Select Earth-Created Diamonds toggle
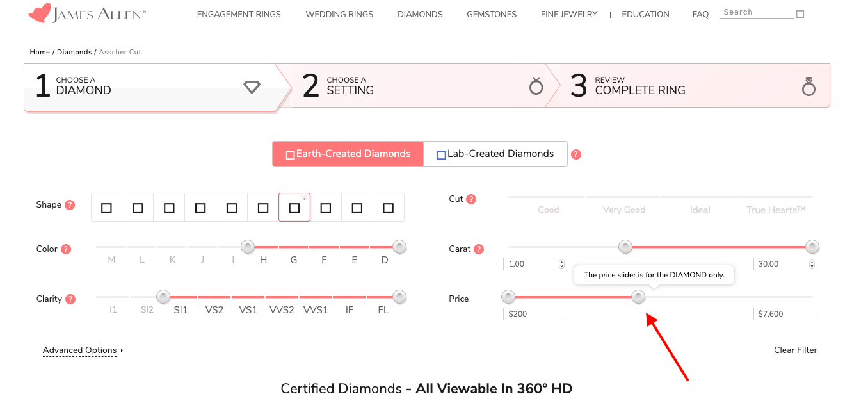The height and width of the screenshot is (403, 868). [348, 154]
